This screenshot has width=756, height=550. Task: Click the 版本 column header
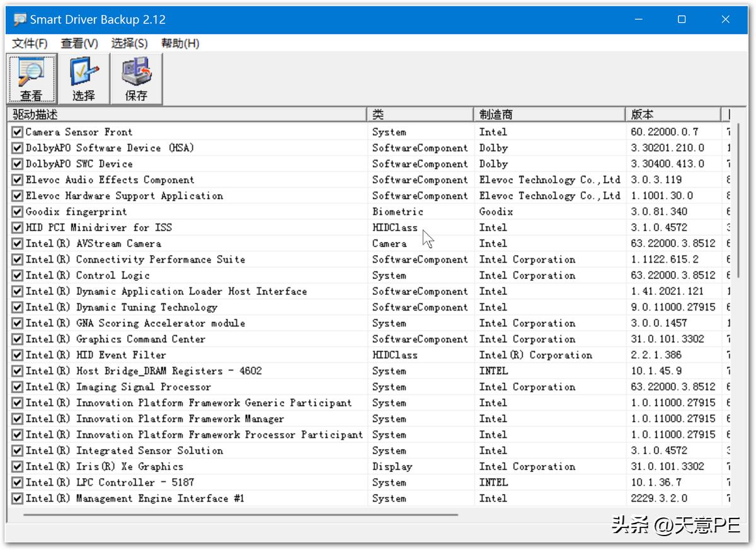tap(673, 115)
